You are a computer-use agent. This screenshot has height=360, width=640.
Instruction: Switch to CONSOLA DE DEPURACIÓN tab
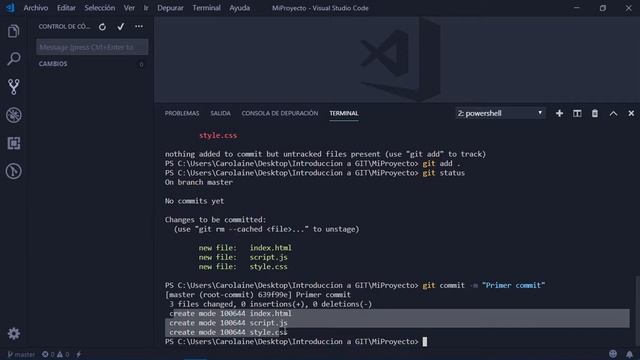[280, 113]
